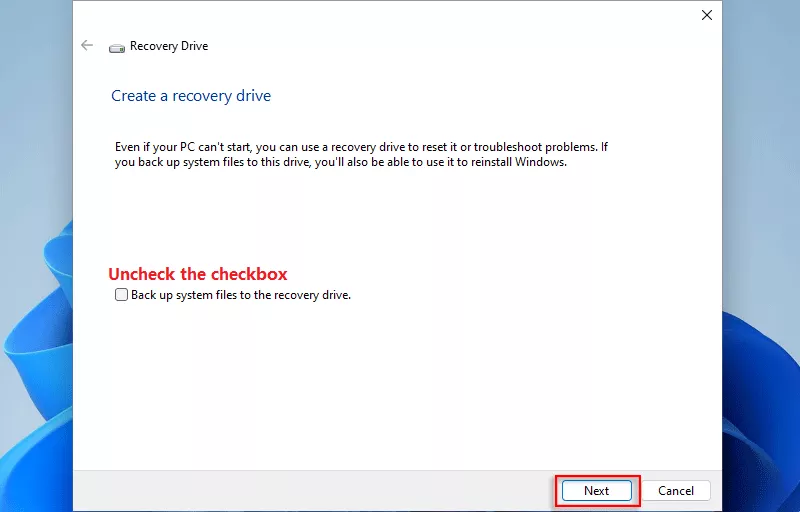Click the 'Recovery Drive' title text
Image resolution: width=800 pixels, height=512 pixels.
169,46
